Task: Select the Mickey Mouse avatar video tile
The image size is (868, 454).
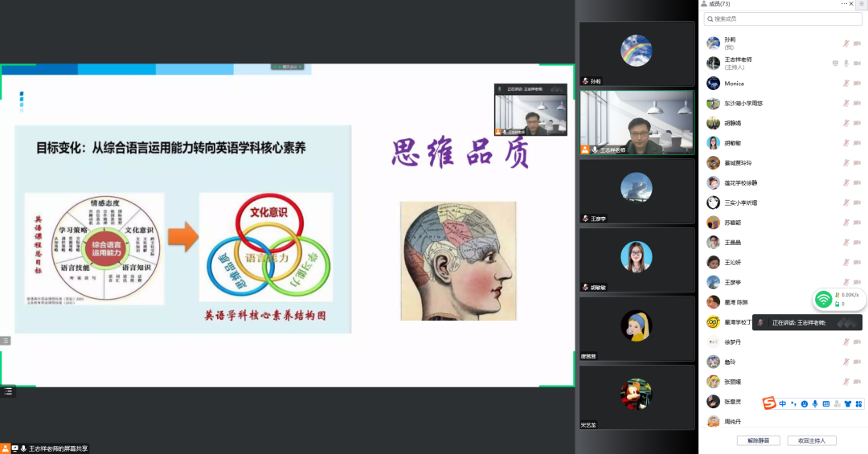Action: point(637,397)
